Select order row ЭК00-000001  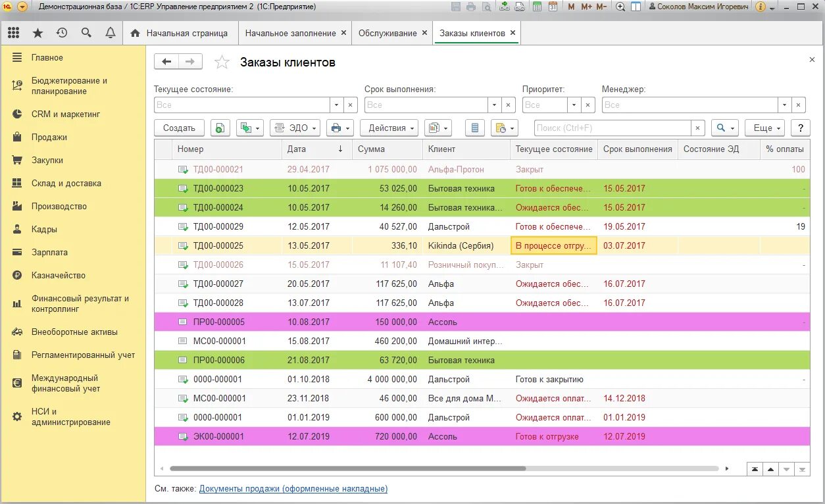click(x=482, y=436)
